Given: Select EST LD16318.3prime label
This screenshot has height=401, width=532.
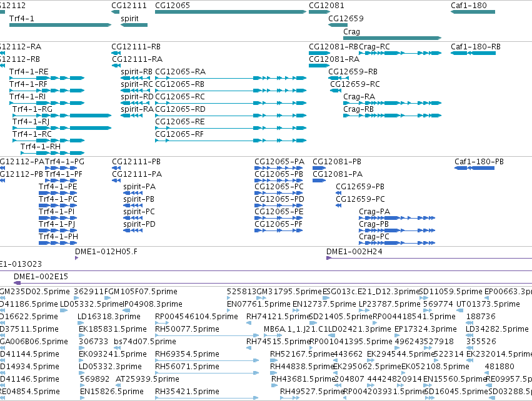Looking at the screenshot, I should pyautogui.click(x=109, y=317).
